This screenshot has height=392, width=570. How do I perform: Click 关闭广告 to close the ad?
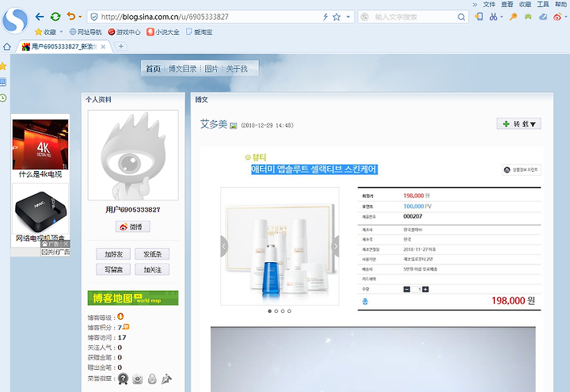pyautogui.click(x=55, y=252)
